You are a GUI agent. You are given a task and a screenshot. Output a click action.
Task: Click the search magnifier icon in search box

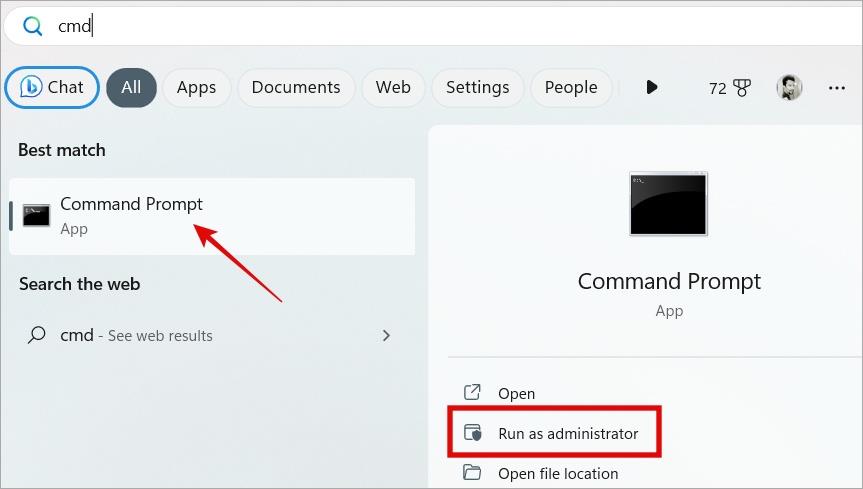click(32, 26)
